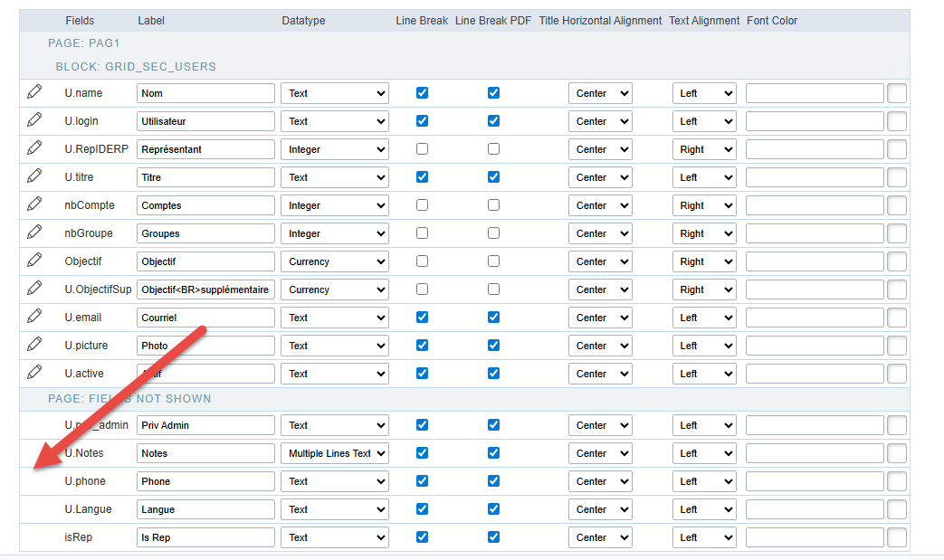Open Title Horizontal Alignment dropdown for U.active
The height and width of the screenshot is (560, 944).
coord(600,374)
